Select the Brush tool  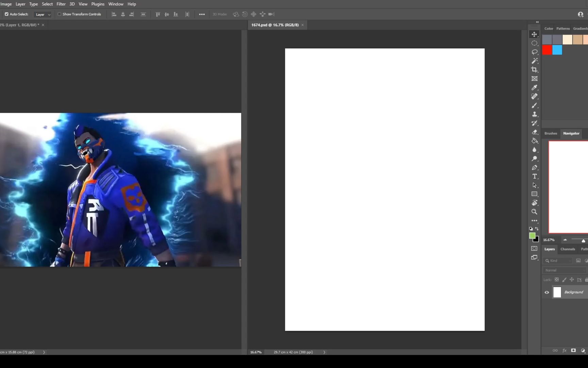click(534, 105)
